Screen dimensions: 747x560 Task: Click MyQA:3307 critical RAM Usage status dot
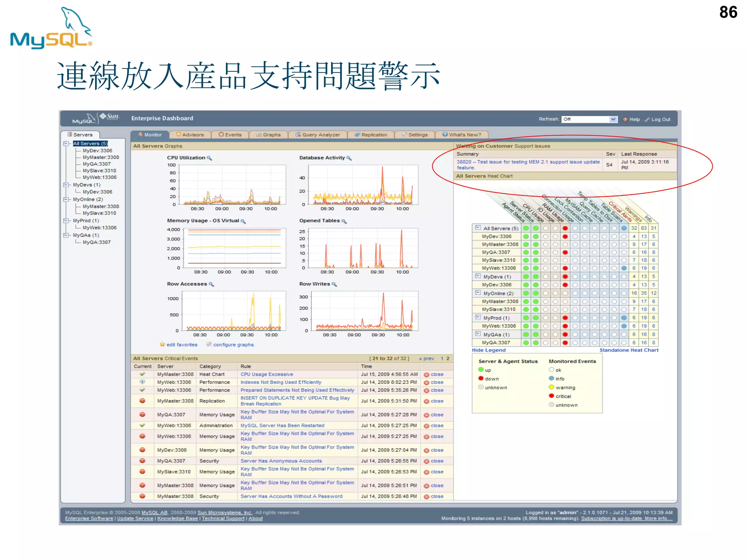click(x=565, y=252)
